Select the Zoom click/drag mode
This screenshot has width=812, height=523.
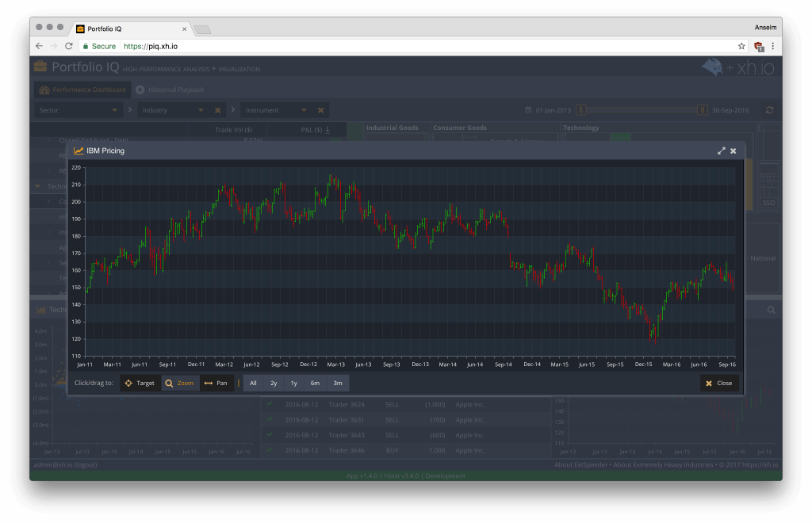(180, 384)
